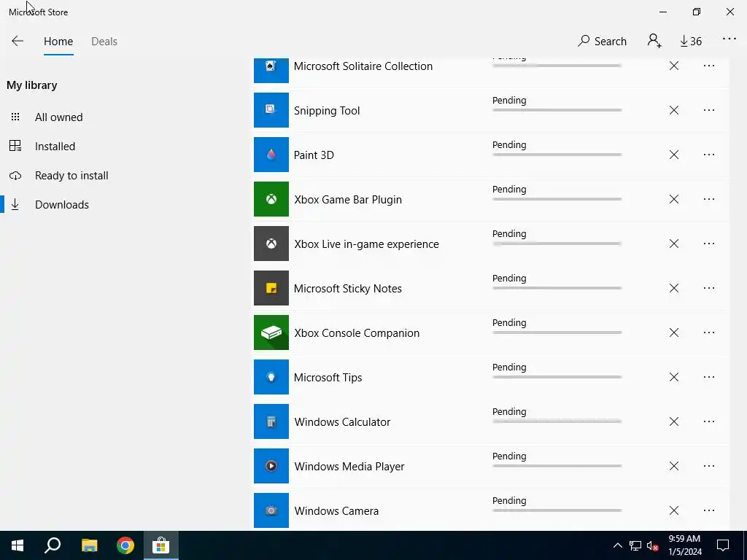This screenshot has height=560, width=747.
Task: Open more options for Windows Calculator
Action: 709,421
